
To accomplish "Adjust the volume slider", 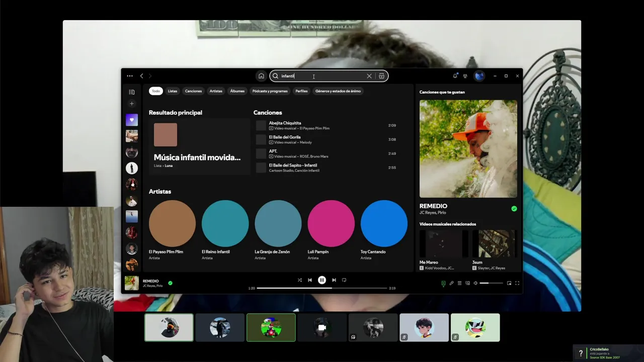I will (491, 283).
